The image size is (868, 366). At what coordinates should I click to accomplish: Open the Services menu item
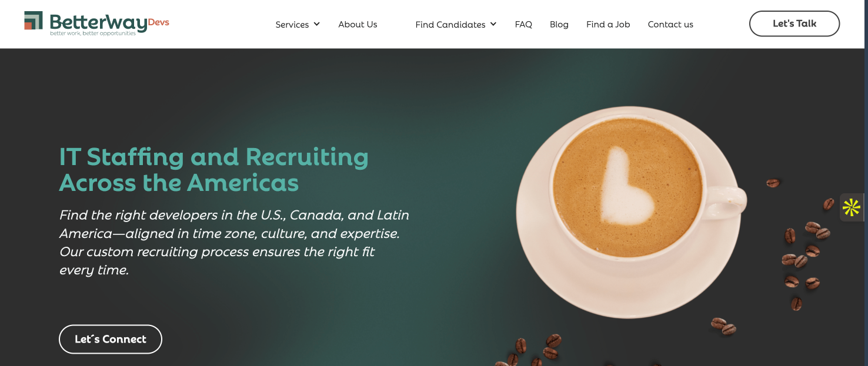tap(292, 25)
